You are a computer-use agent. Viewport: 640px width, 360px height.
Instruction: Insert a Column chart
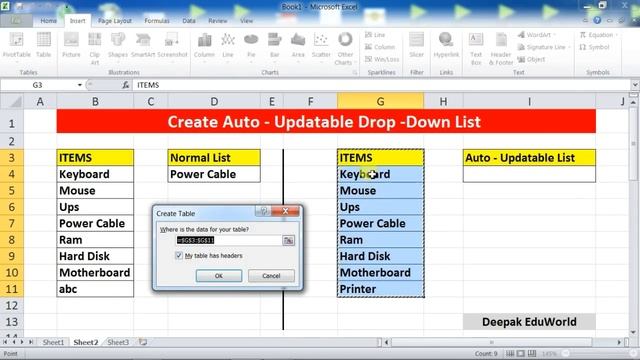pos(204,46)
